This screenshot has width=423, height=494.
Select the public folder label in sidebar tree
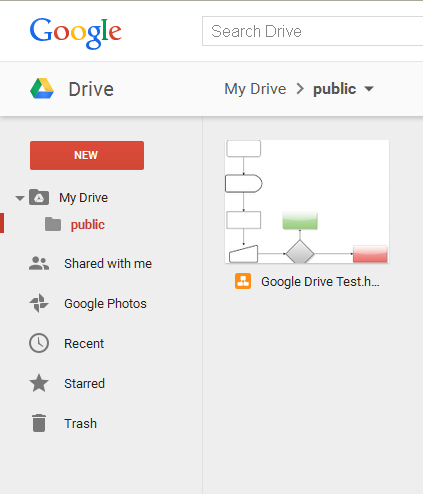pyautogui.click(x=88, y=225)
